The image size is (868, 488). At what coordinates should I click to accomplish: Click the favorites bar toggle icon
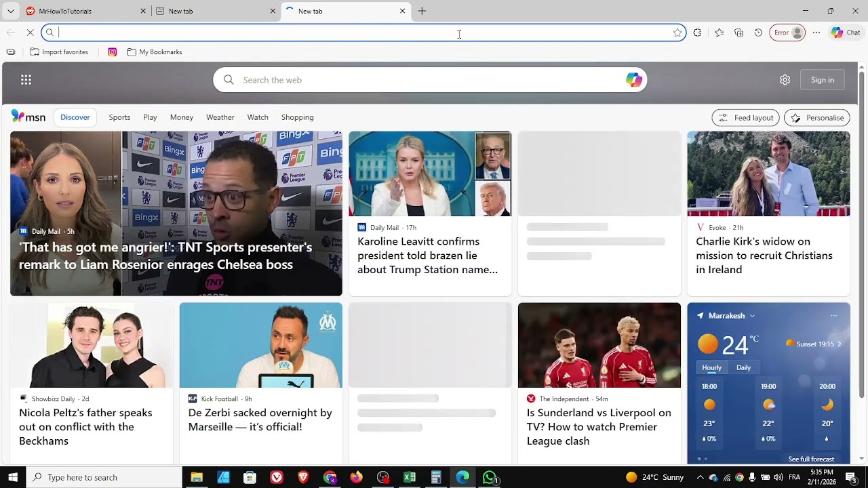click(x=11, y=52)
